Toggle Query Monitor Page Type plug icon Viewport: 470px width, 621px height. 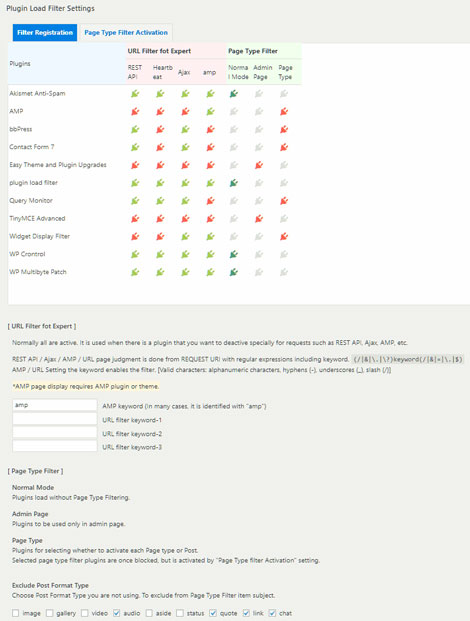284,201
